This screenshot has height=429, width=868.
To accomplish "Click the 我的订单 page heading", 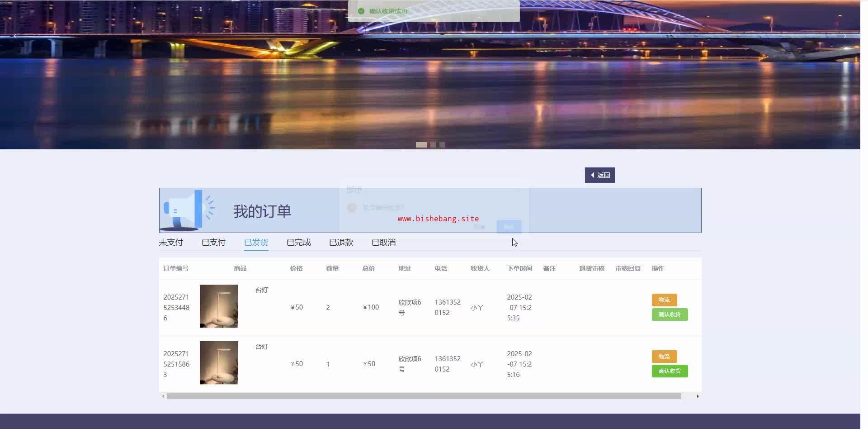I will (x=262, y=211).
